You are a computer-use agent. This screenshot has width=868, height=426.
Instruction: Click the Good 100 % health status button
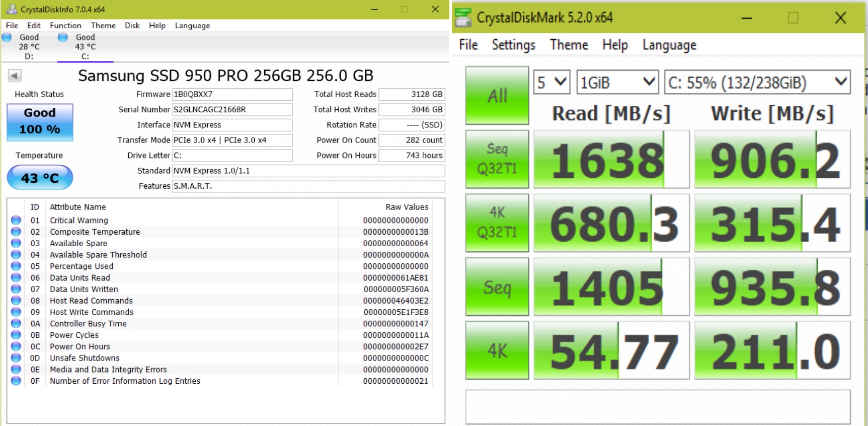click(x=40, y=122)
